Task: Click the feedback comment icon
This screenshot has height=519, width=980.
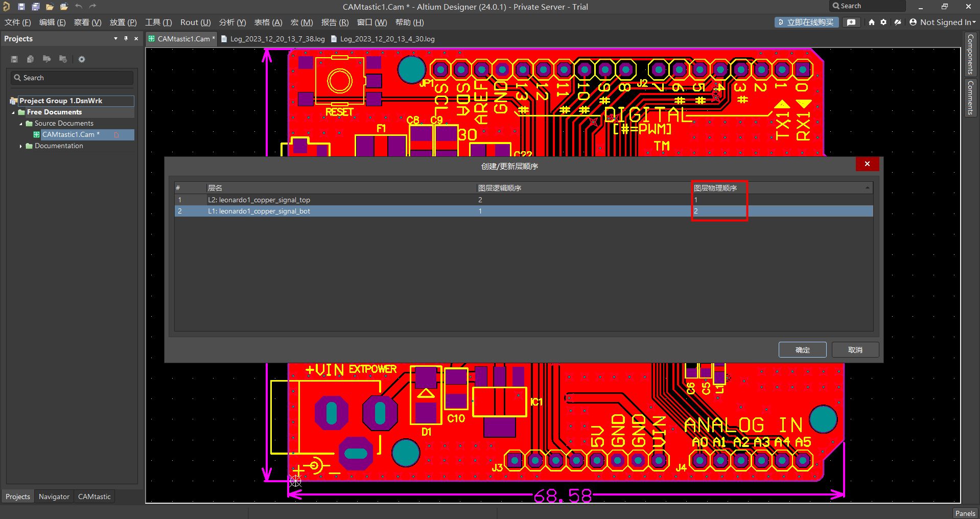Action: (851, 22)
